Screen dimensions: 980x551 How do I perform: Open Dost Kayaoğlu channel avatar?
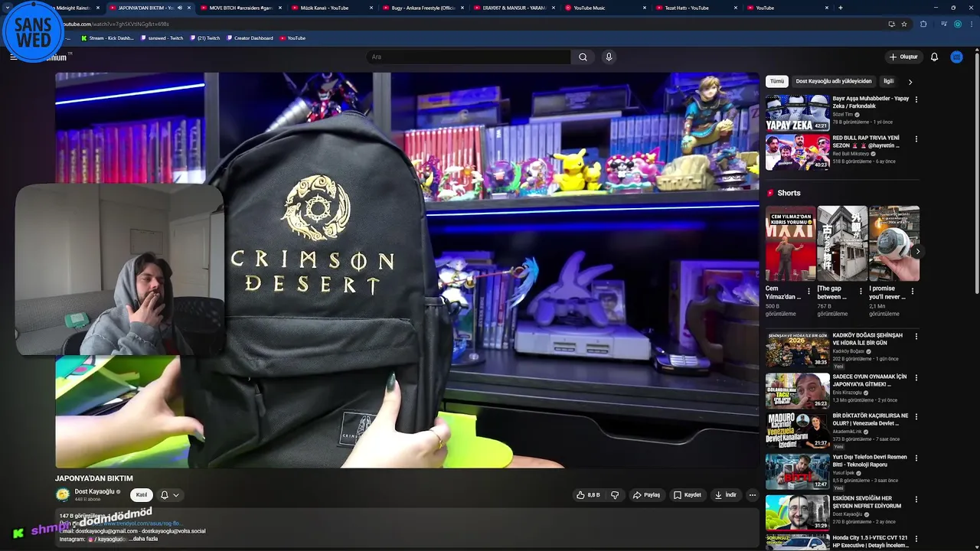click(x=63, y=494)
